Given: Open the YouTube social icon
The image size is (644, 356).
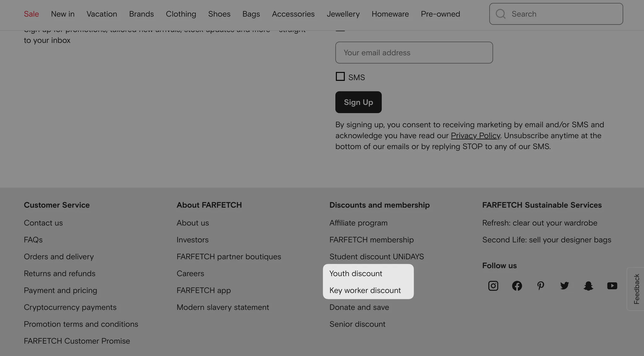Looking at the screenshot, I should tap(612, 285).
